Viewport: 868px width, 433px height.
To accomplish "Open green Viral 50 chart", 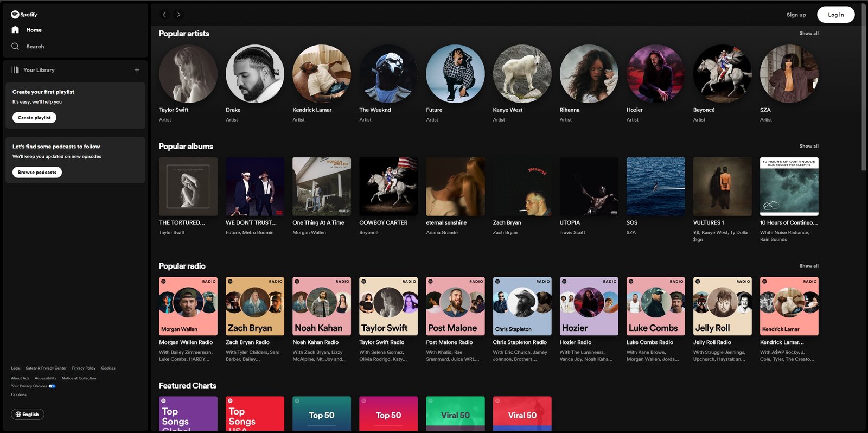I will 455,413.
